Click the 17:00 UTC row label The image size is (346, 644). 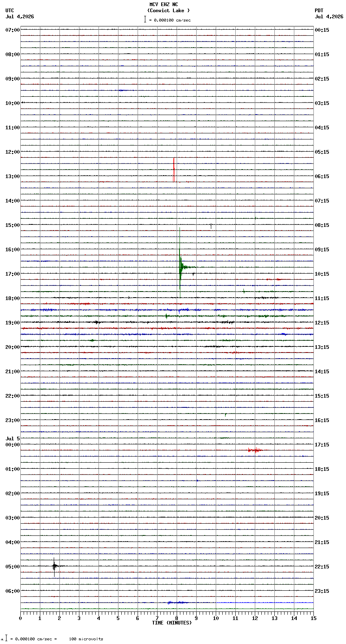pyautogui.click(x=13, y=274)
